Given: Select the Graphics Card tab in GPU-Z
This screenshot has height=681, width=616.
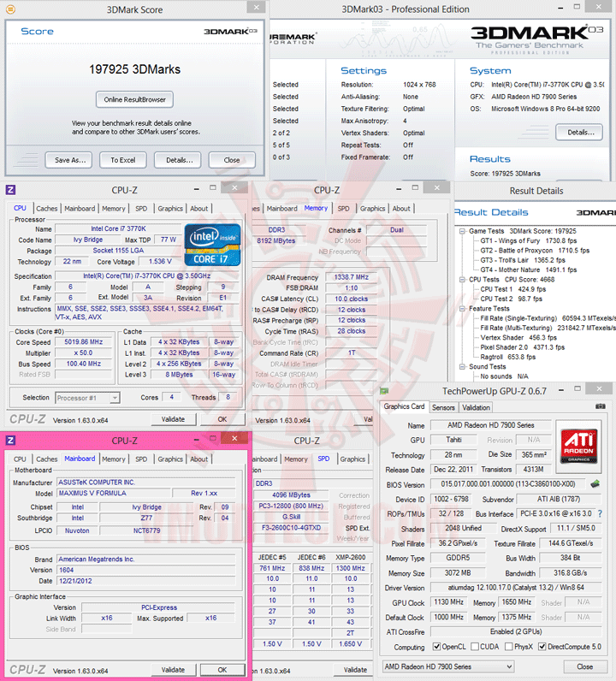Looking at the screenshot, I should 404,406.
